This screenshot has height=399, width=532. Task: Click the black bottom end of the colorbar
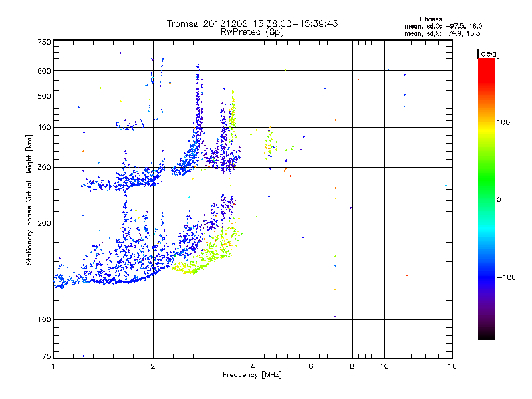(487, 334)
